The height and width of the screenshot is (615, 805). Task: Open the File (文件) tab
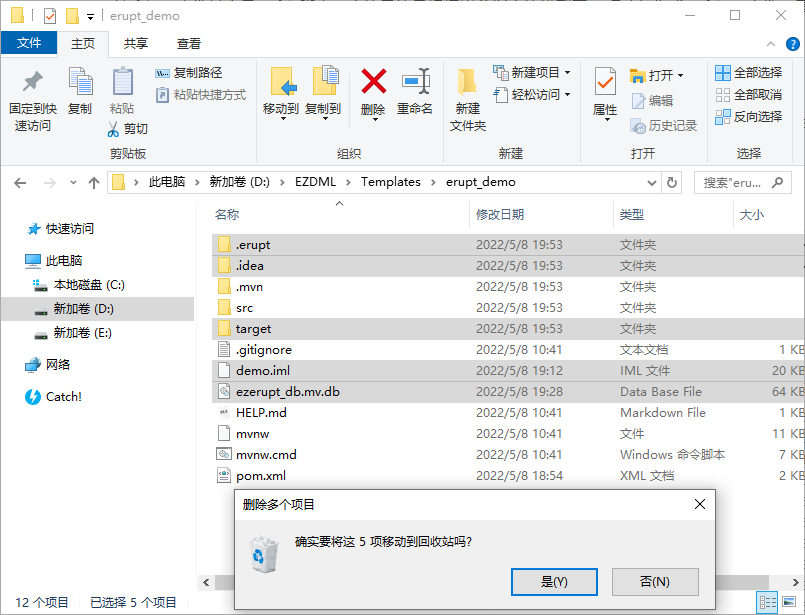pos(29,43)
